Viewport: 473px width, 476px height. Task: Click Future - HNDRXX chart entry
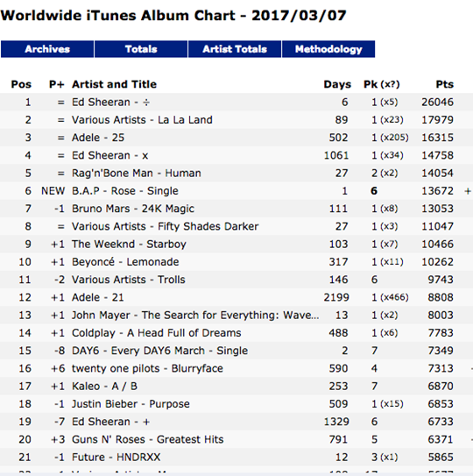[x=116, y=458]
